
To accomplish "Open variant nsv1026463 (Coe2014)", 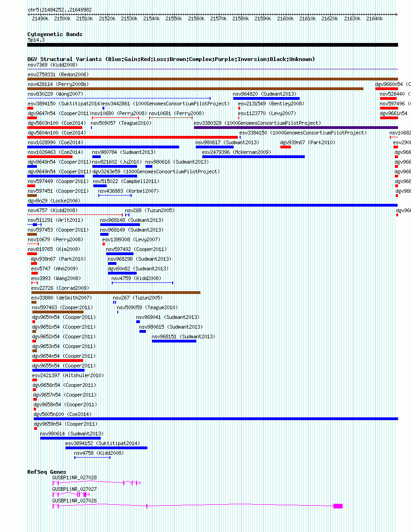I will (55, 153).
